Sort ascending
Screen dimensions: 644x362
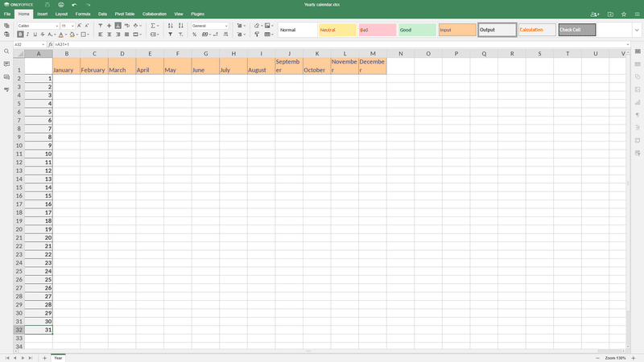pyautogui.click(x=171, y=26)
